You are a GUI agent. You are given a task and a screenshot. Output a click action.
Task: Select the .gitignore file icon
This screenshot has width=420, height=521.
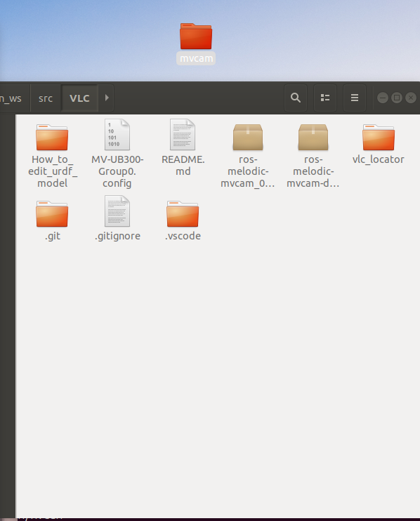117,211
